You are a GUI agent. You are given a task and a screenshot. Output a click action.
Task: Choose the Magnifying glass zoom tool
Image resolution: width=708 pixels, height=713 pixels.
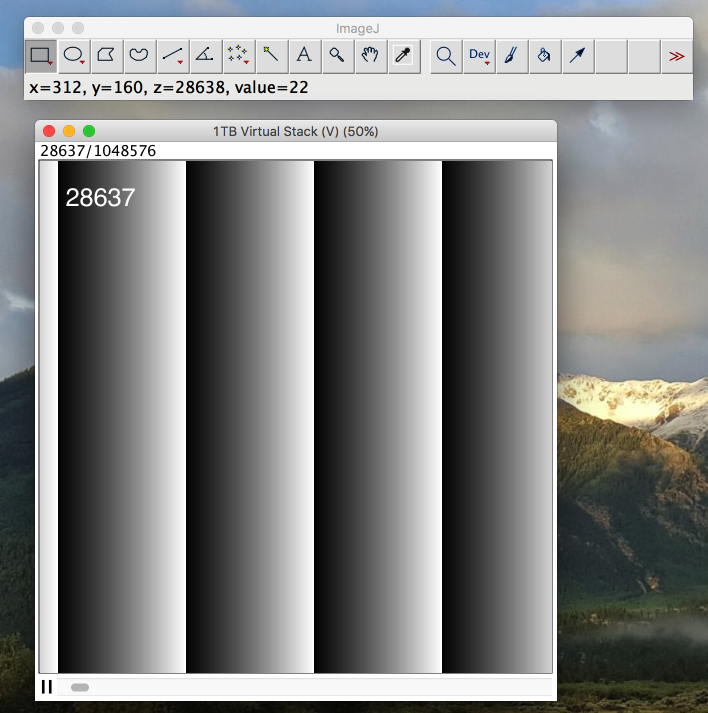(x=337, y=56)
